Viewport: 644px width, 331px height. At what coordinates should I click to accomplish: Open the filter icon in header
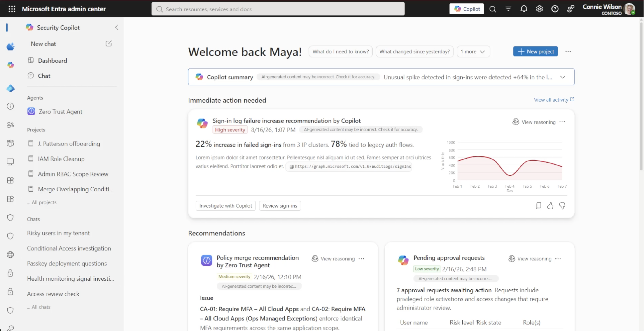click(x=508, y=9)
